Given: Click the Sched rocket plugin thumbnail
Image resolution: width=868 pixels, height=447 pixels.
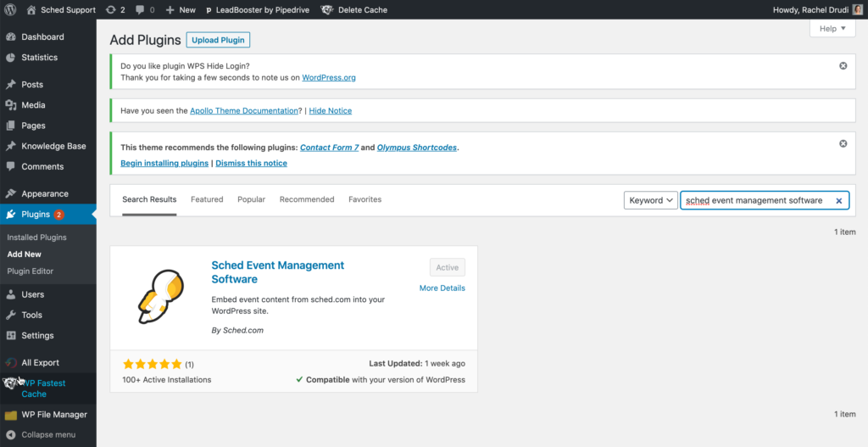Looking at the screenshot, I should click(160, 296).
